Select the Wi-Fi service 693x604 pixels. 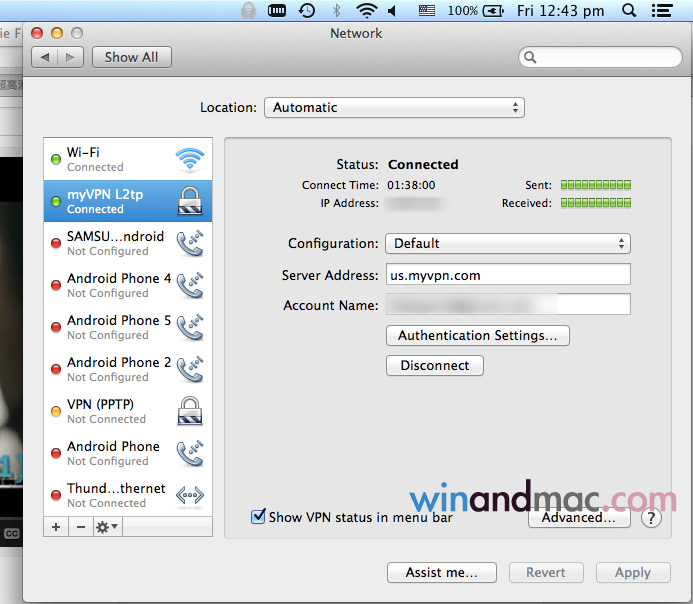128,159
